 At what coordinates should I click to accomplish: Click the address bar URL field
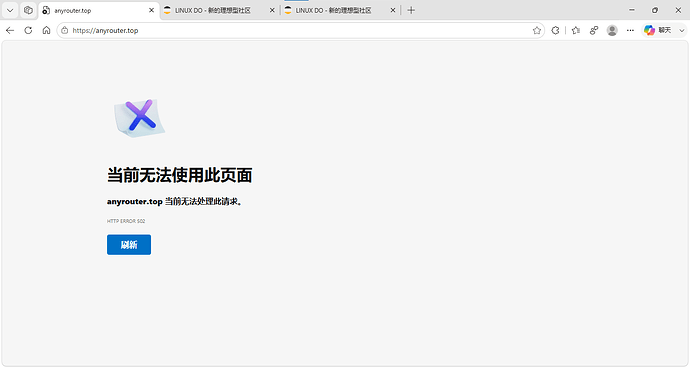tap(301, 30)
